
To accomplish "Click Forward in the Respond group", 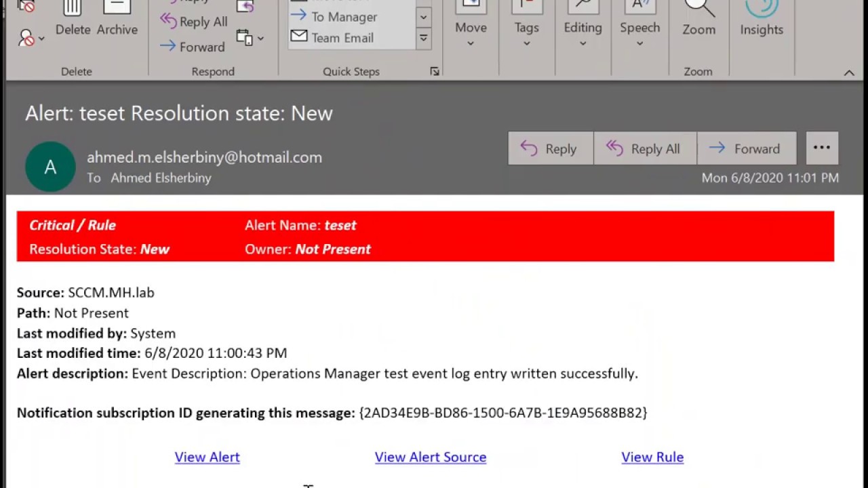I will pyautogui.click(x=193, y=47).
